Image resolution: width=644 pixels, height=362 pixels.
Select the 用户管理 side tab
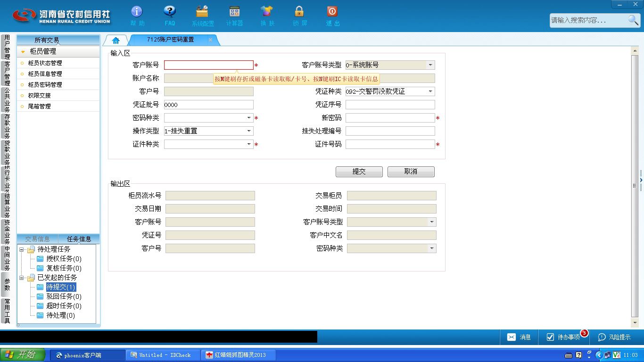tap(7, 47)
